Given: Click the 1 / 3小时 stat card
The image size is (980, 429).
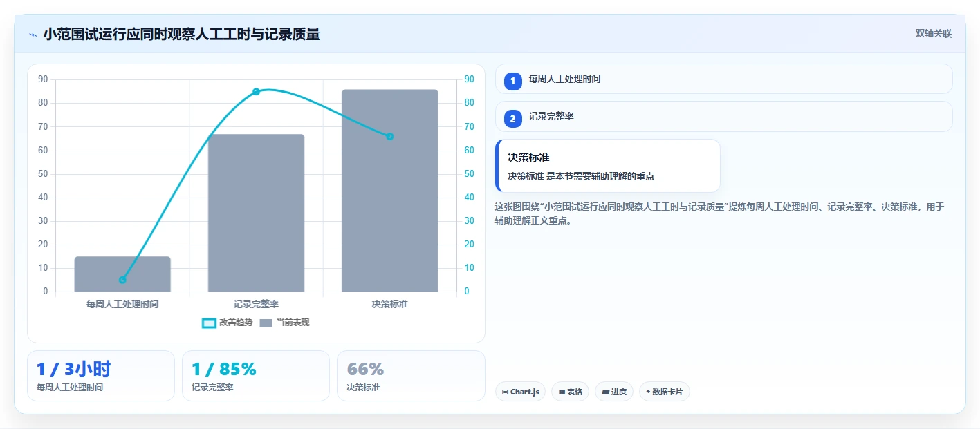Looking at the screenshot, I should (x=101, y=376).
